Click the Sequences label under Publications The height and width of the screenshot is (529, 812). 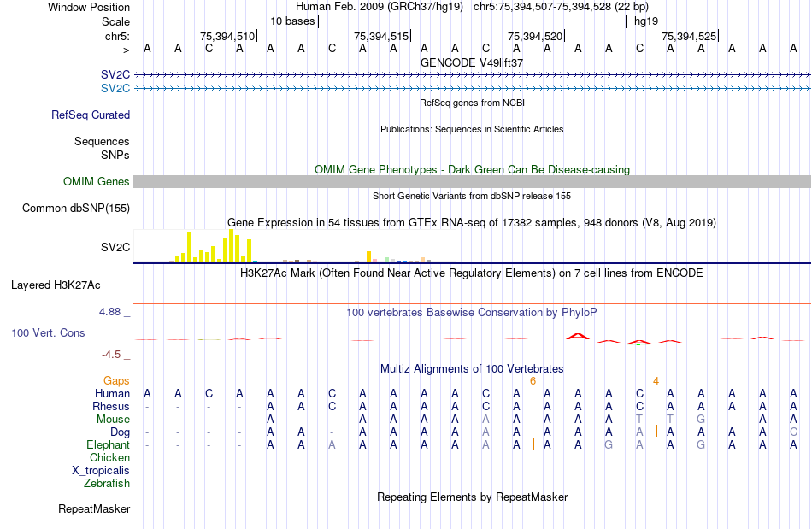102,141
